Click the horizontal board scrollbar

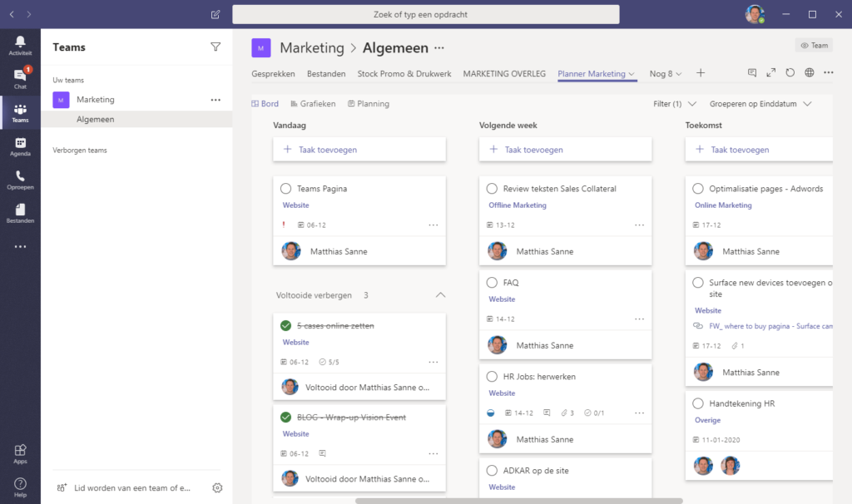tap(519, 501)
